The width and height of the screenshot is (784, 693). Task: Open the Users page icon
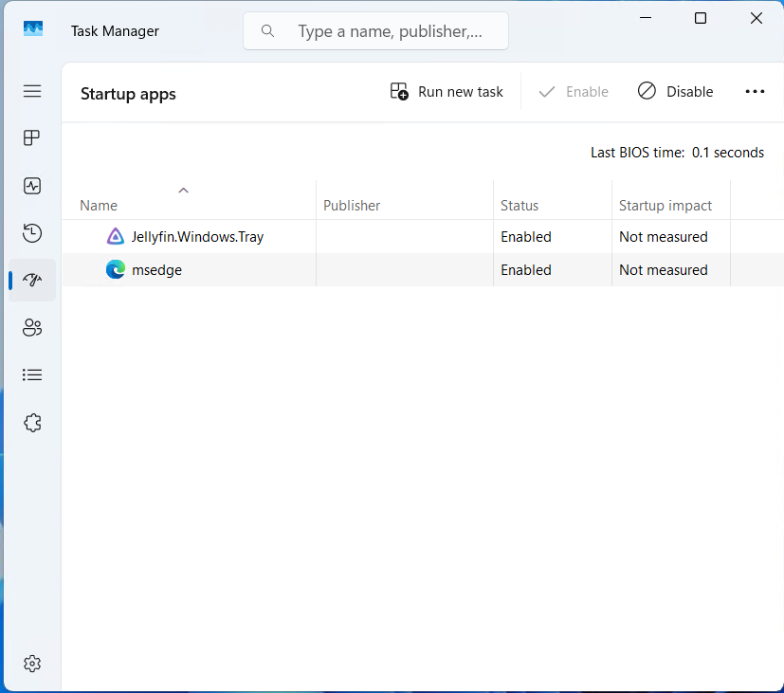pos(32,328)
